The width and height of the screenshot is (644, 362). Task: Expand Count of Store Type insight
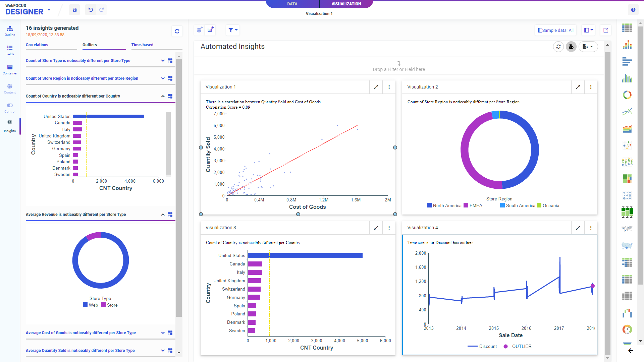point(163,61)
